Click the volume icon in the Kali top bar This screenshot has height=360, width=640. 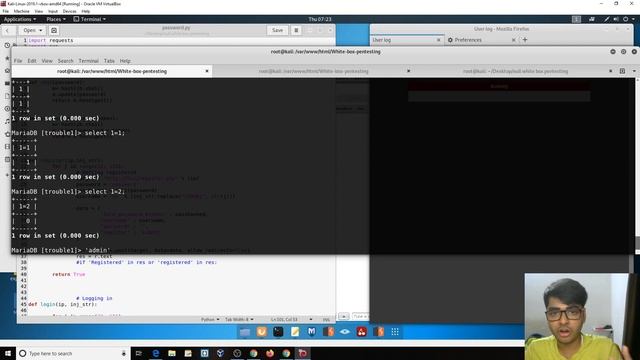point(616,19)
